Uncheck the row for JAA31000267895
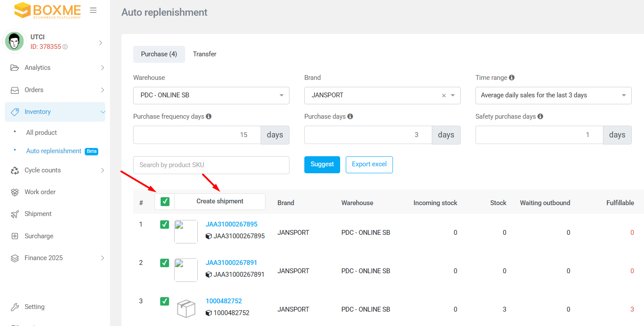 165,224
